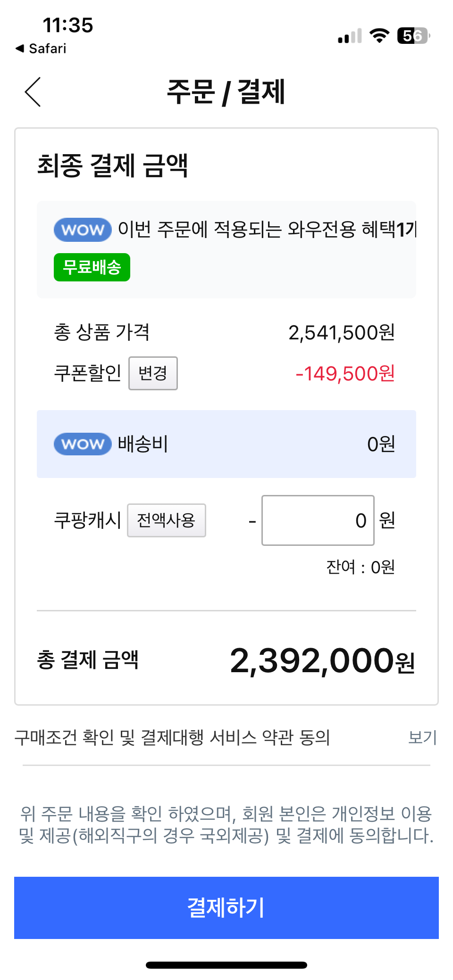The height and width of the screenshot is (980, 453).
Task: Tap the battery status icon
Action: (413, 36)
